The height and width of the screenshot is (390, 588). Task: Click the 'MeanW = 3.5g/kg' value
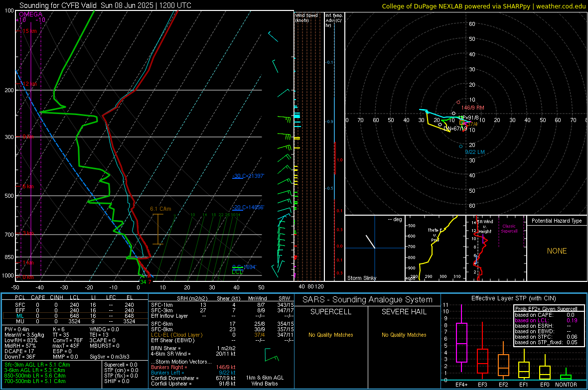coord(24,335)
